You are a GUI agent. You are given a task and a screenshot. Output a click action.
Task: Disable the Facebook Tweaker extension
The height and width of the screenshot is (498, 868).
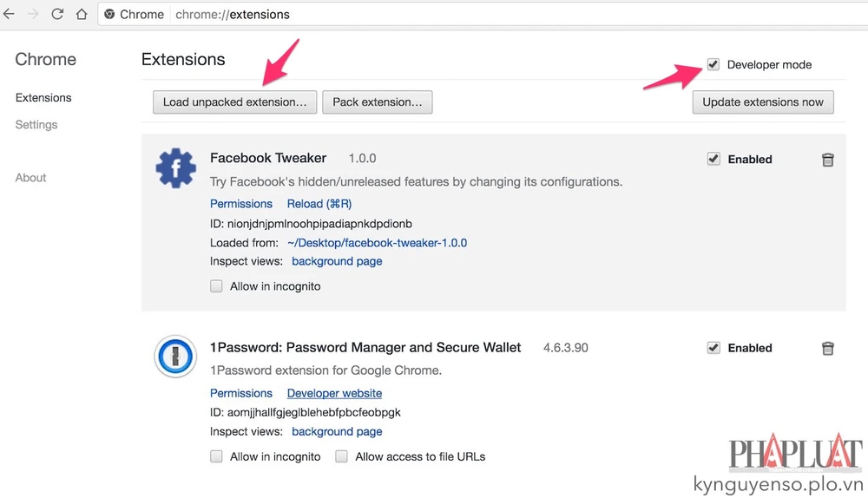tap(713, 159)
